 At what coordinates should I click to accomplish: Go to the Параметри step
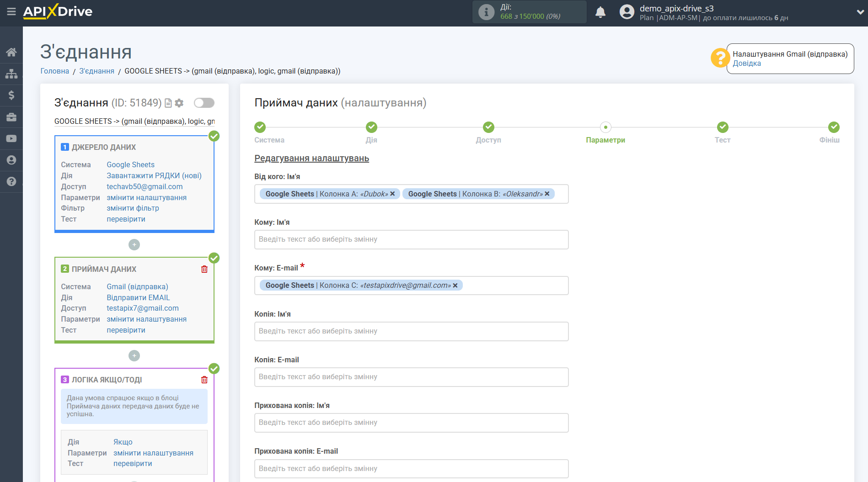click(605, 127)
